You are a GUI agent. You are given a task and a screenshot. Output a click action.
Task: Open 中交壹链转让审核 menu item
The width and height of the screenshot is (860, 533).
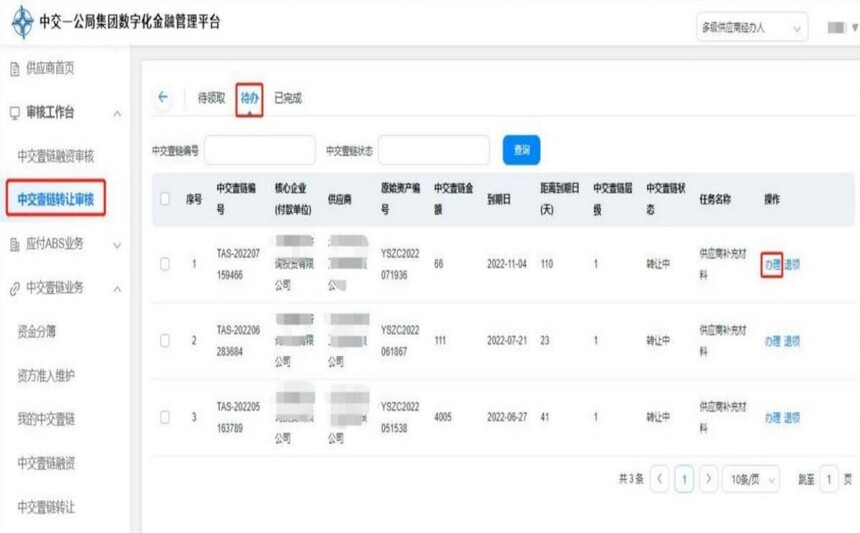pyautogui.click(x=55, y=199)
